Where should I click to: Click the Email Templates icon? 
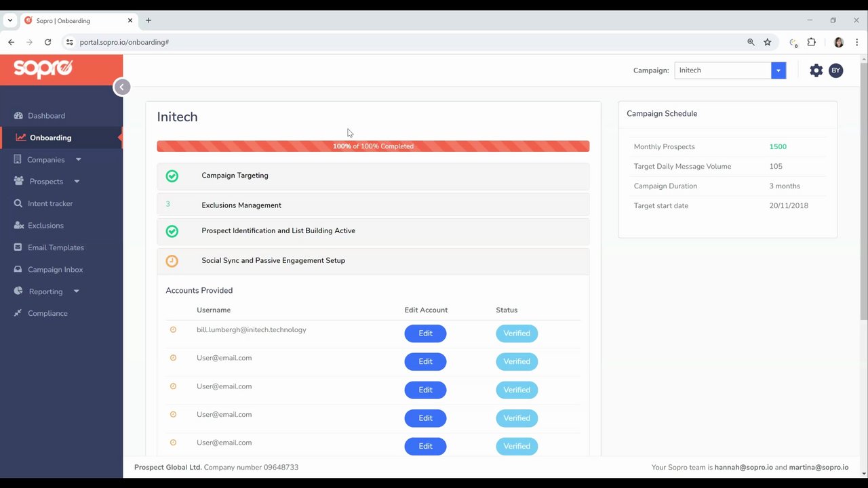[18, 247]
